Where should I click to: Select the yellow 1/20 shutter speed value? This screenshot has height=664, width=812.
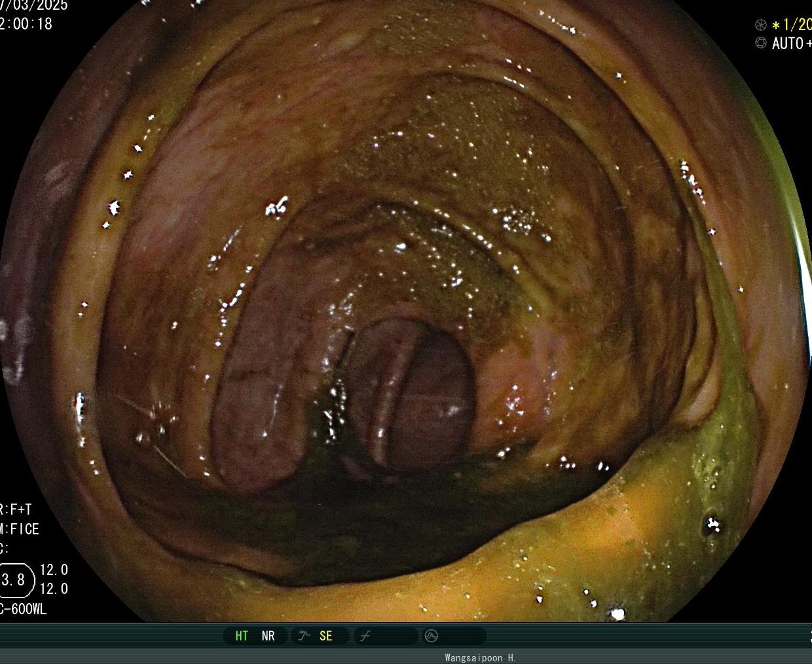[792, 25]
